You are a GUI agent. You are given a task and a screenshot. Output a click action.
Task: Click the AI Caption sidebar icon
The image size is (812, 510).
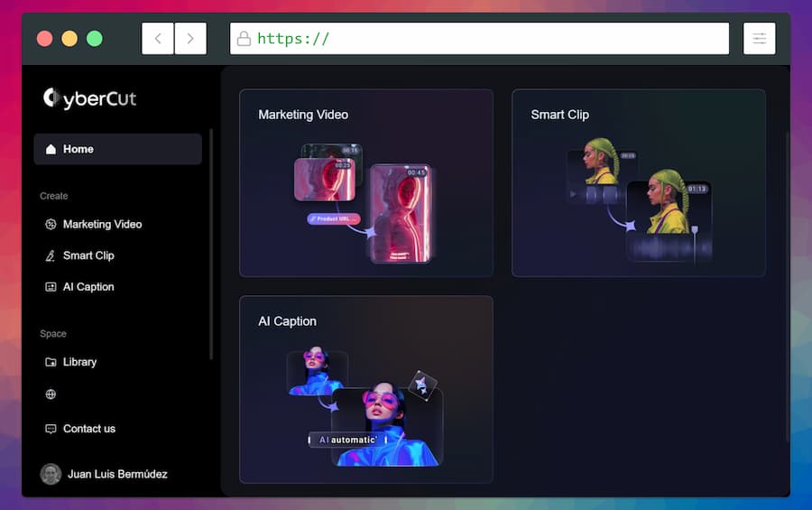pyautogui.click(x=51, y=287)
